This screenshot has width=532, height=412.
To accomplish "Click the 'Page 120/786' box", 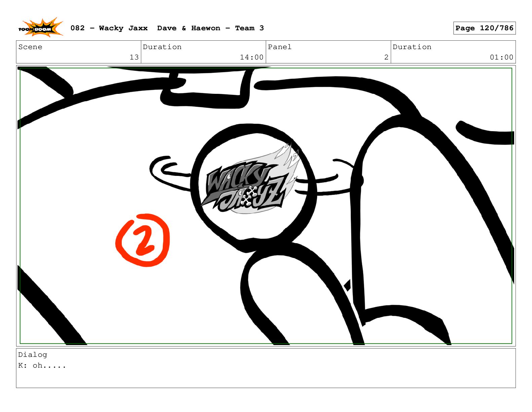I will [x=484, y=28].
